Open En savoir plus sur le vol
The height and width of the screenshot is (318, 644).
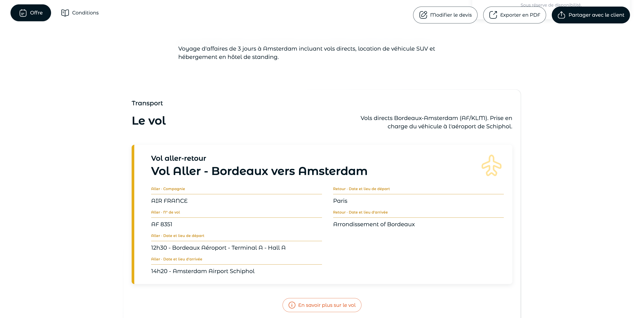(322, 305)
